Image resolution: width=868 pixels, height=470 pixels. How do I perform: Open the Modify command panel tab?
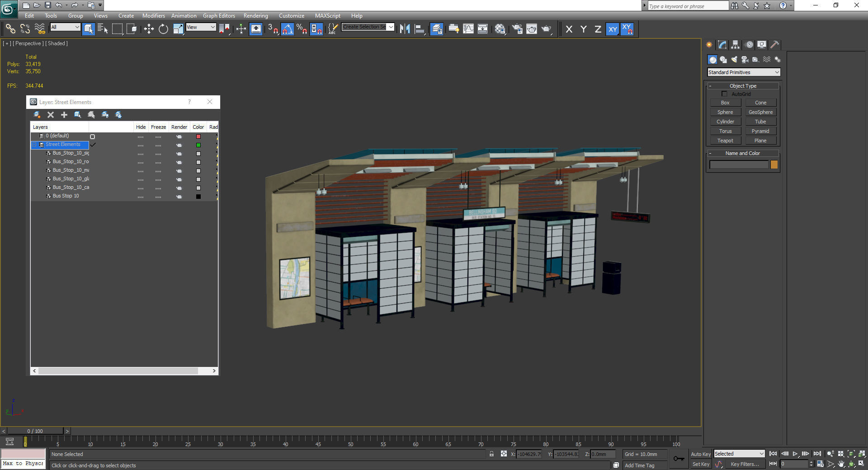click(x=722, y=44)
